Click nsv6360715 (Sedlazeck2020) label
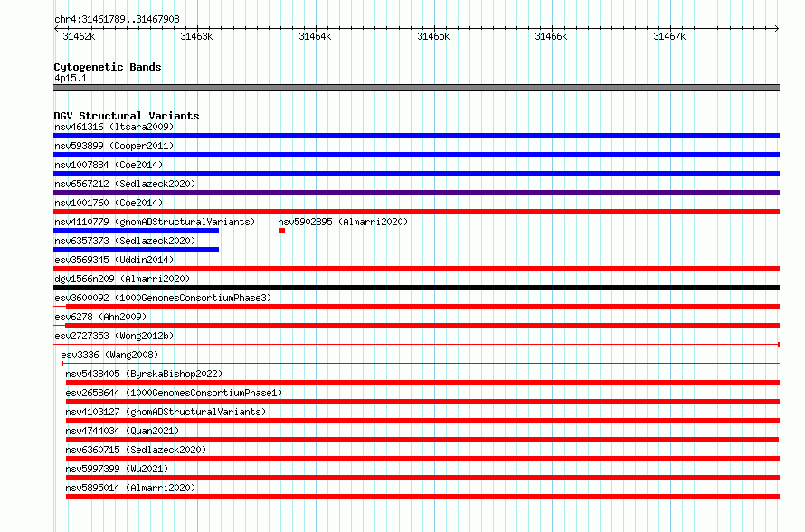 pos(136,450)
